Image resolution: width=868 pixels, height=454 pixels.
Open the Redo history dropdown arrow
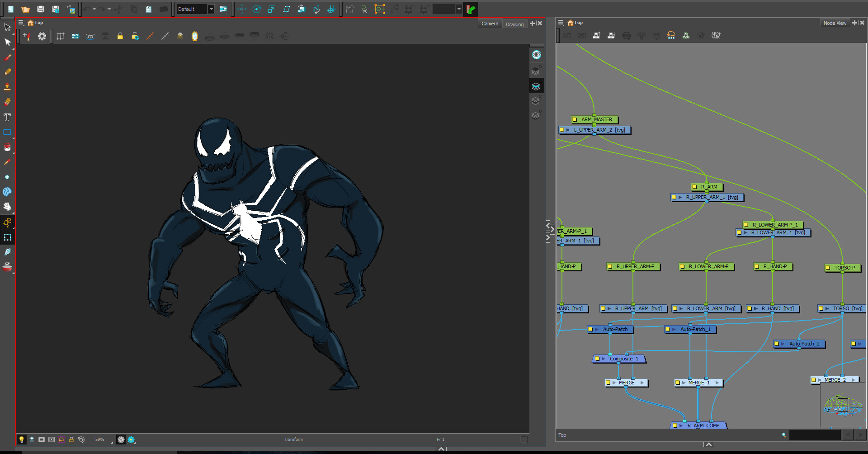[109, 9]
